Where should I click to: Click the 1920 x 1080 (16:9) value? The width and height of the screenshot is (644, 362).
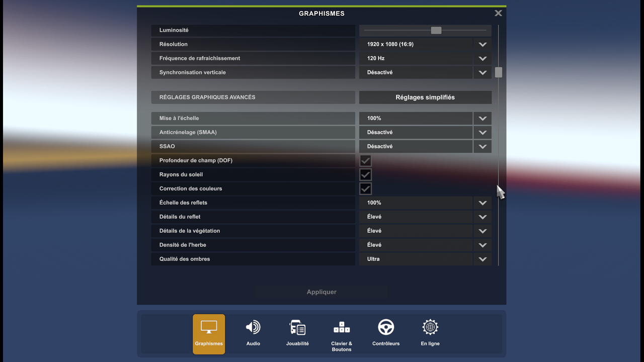pyautogui.click(x=390, y=44)
